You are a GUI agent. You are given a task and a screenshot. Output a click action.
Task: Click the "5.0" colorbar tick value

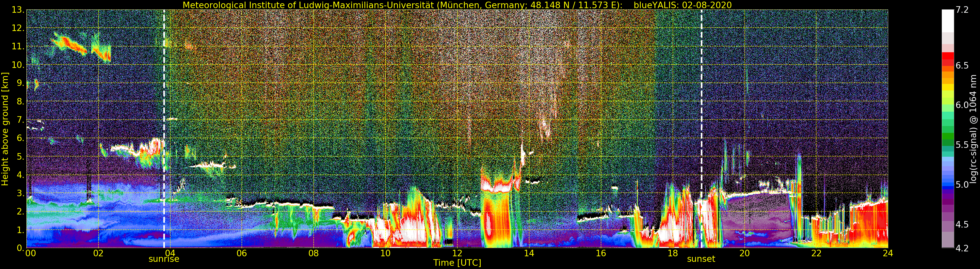coord(962,184)
